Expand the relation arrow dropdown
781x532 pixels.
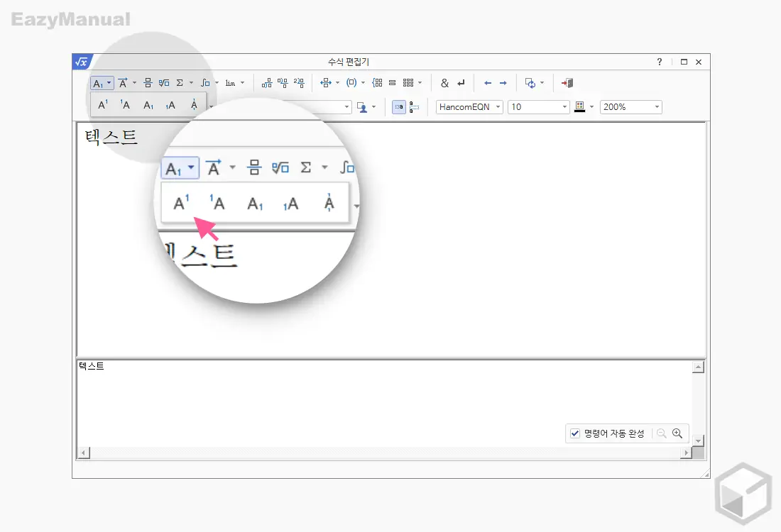[338, 83]
